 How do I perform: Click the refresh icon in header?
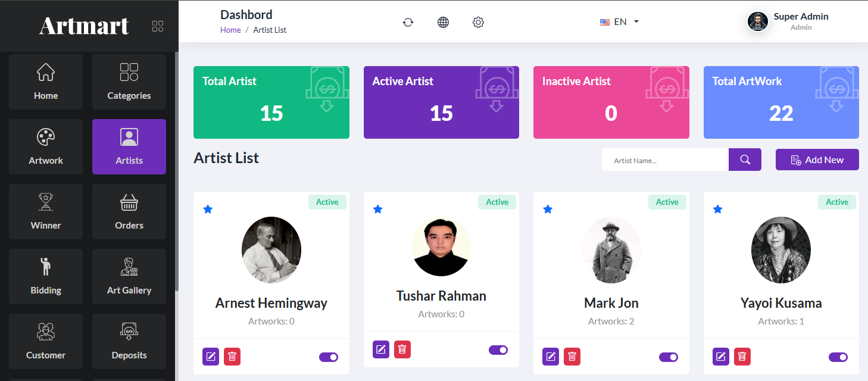408,22
